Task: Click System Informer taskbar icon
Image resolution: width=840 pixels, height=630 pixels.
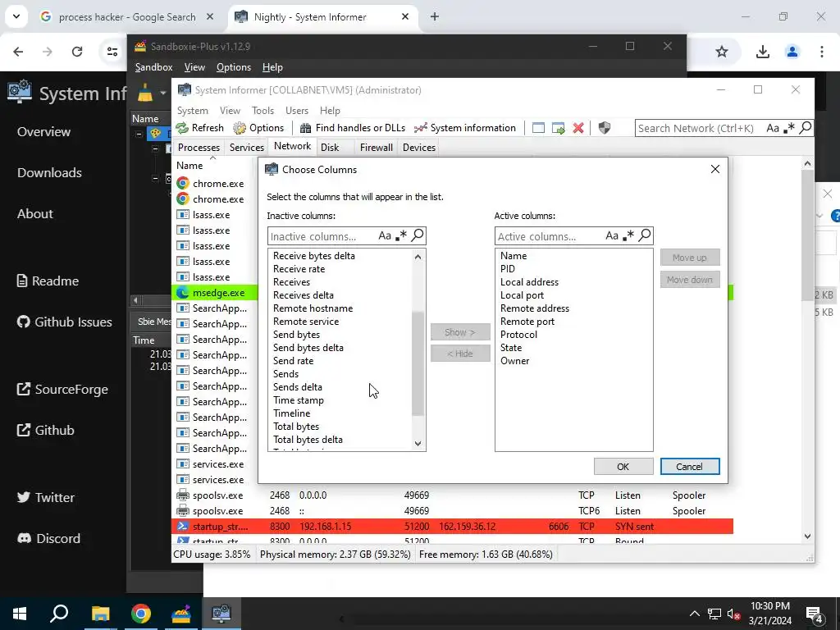Action: tap(221, 614)
